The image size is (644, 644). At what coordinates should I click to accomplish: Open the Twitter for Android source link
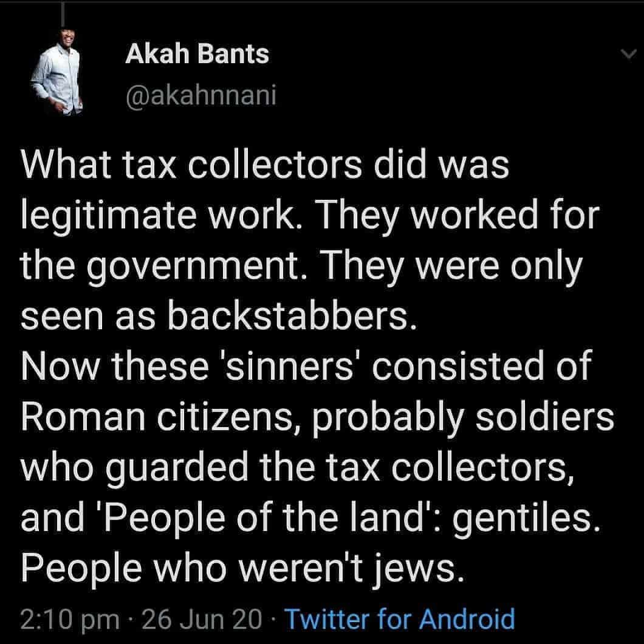click(x=399, y=619)
